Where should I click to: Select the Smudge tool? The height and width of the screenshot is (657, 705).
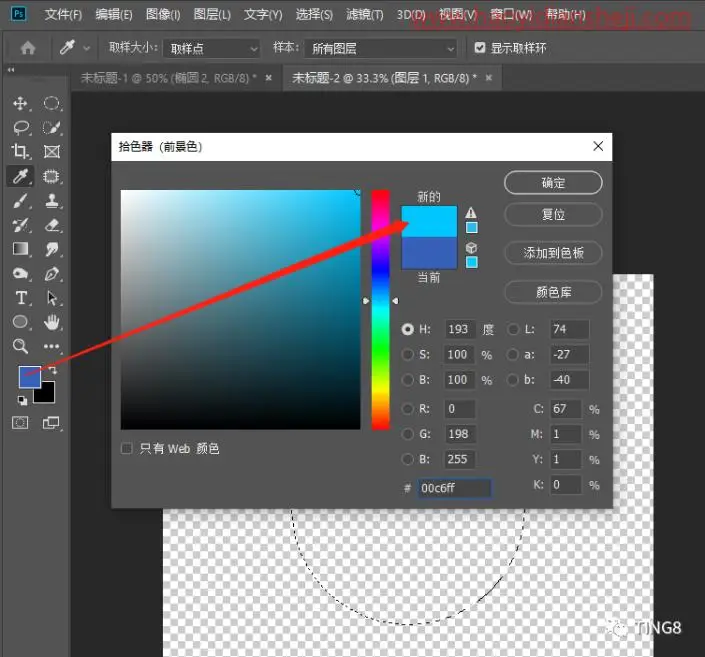[51, 249]
